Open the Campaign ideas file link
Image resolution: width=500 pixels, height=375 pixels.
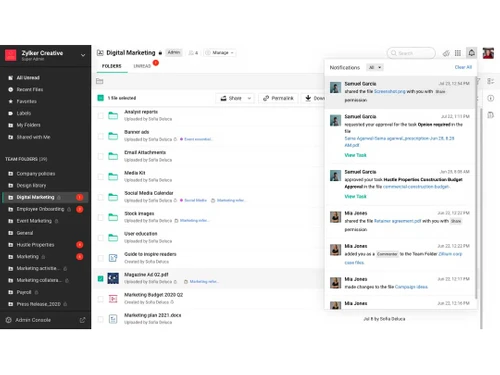(x=411, y=287)
